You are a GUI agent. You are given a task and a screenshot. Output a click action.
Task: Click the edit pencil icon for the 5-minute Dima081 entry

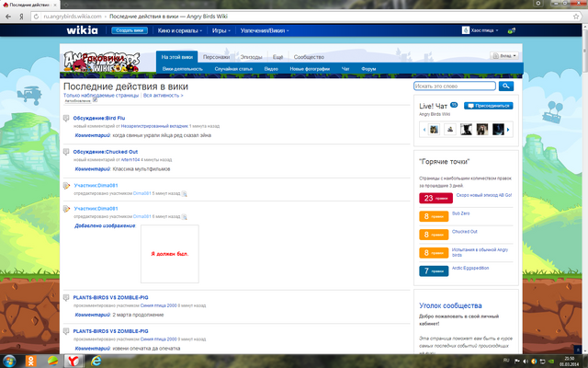click(66, 186)
